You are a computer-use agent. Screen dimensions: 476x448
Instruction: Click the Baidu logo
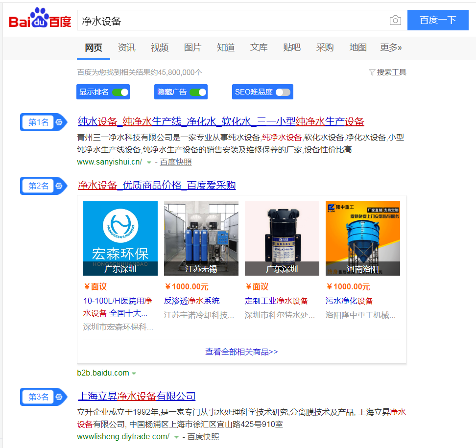click(40, 18)
